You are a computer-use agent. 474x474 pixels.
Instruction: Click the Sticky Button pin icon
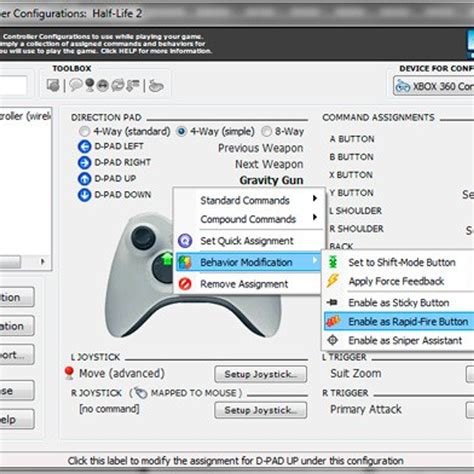point(333,302)
